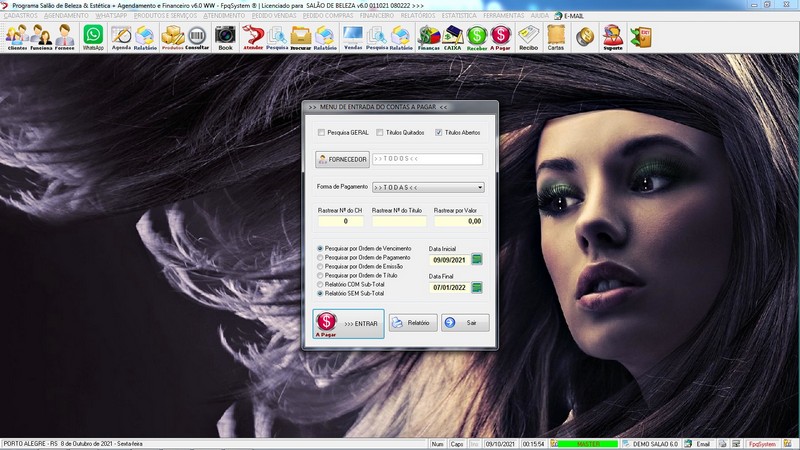The height and width of the screenshot is (450, 800).
Task: Select Pesquisar por Ordem de Emissão
Action: coord(320,266)
